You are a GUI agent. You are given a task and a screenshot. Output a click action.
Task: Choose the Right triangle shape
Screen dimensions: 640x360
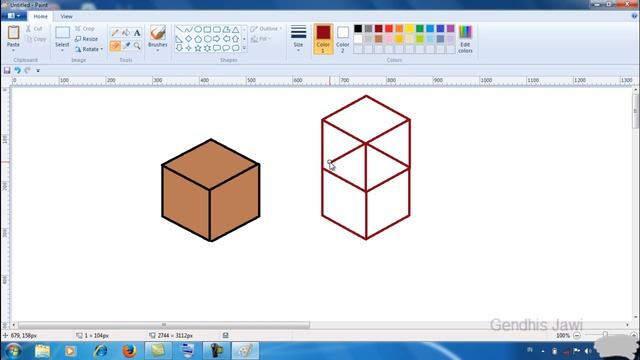pyautogui.click(x=179, y=39)
